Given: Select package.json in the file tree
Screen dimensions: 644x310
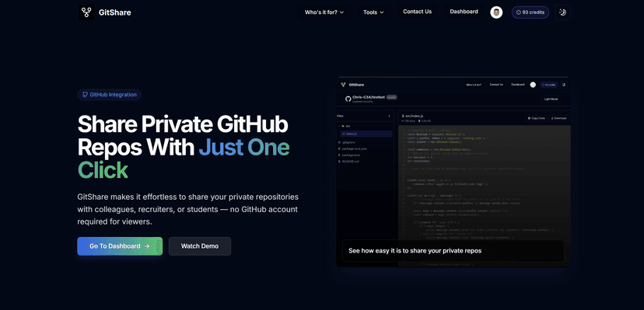Looking at the screenshot, I should [350, 155].
